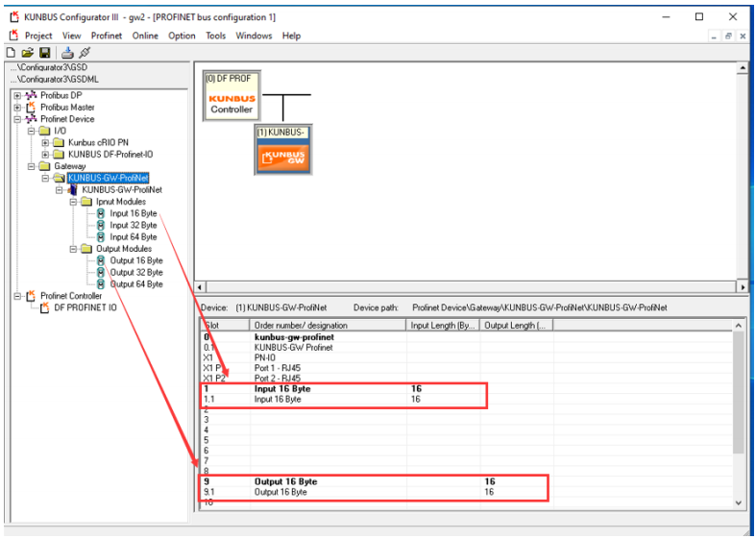Click the slot table vertical scrollbar thumb
This screenshot has width=756, height=539.
738,392
